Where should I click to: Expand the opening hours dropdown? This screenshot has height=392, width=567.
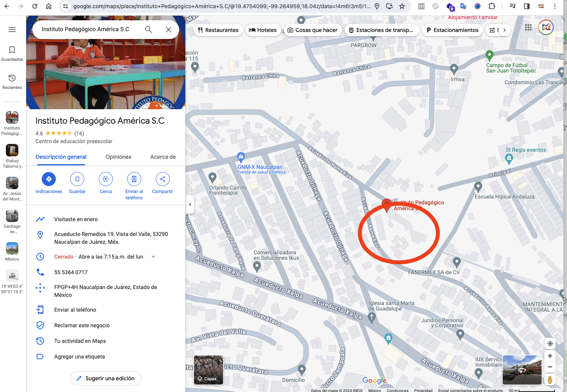[x=153, y=257]
